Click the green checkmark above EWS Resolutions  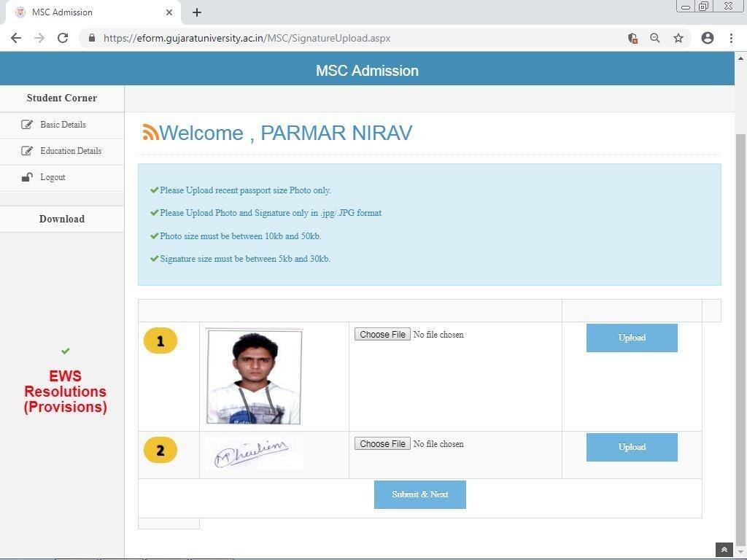[x=65, y=351]
